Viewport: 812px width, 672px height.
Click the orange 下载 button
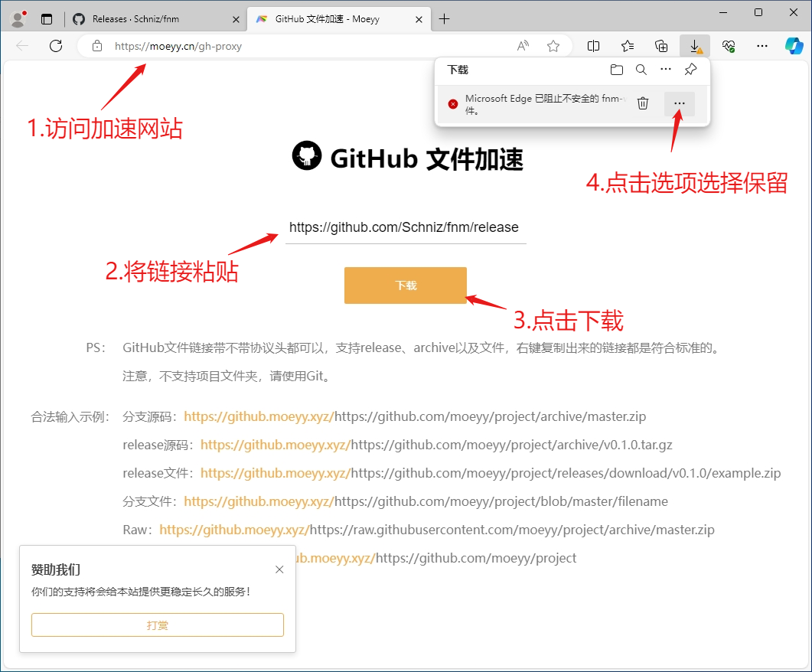tap(406, 285)
